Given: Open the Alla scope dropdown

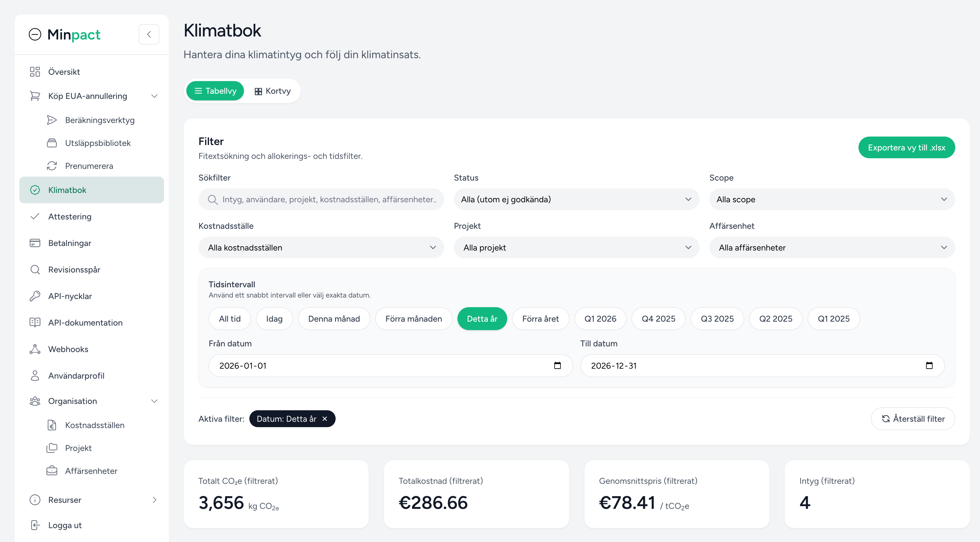Looking at the screenshot, I should point(832,199).
